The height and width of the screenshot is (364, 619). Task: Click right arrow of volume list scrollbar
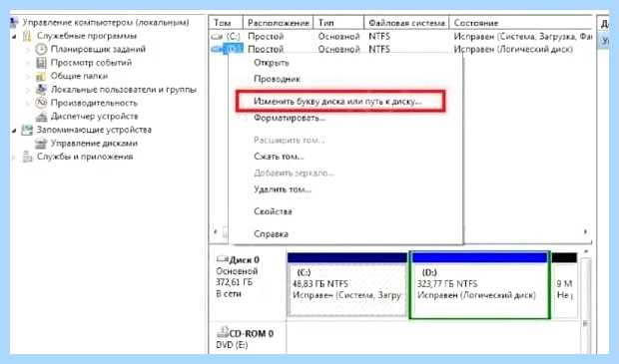click(x=585, y=232)
